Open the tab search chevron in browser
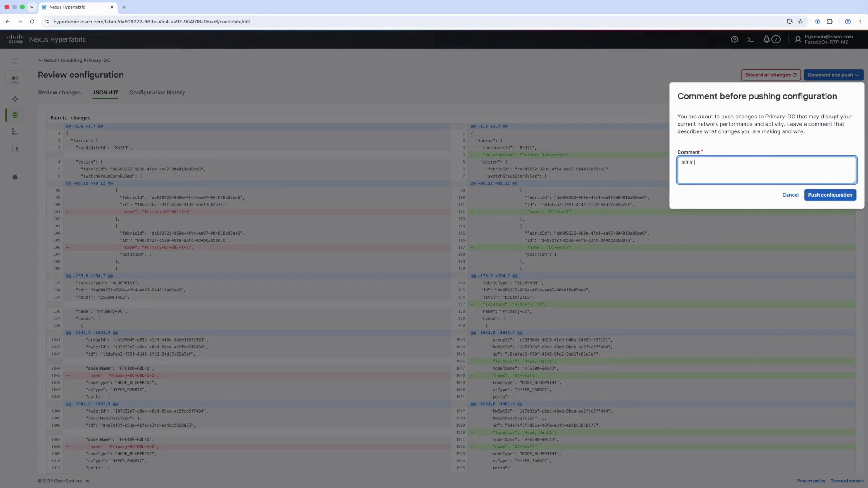This screenshot has height=488, width=868. pyautogui.click(x=32, y=7)
